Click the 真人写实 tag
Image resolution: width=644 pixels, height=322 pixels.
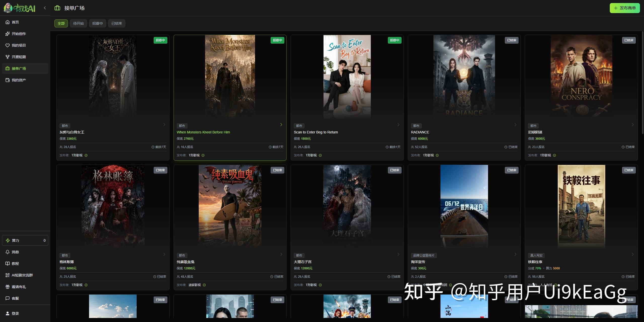[536, 256]
